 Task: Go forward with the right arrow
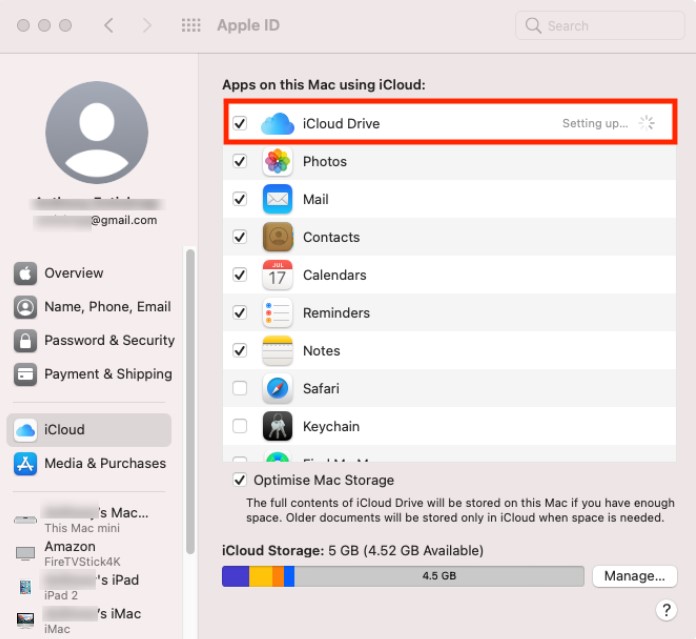pyautogui.click(x=147, y=25)
